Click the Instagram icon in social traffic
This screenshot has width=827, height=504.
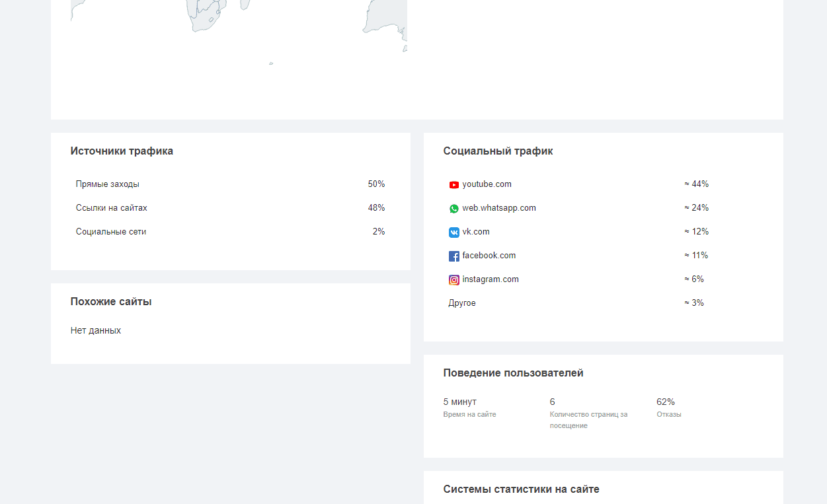(x=454, y=280)
